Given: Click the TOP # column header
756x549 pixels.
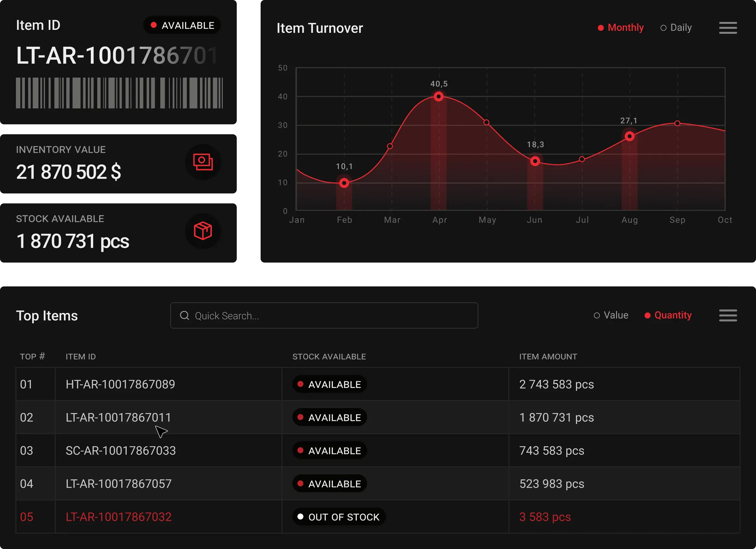Looking at the screenshot, I should point(32,357).
